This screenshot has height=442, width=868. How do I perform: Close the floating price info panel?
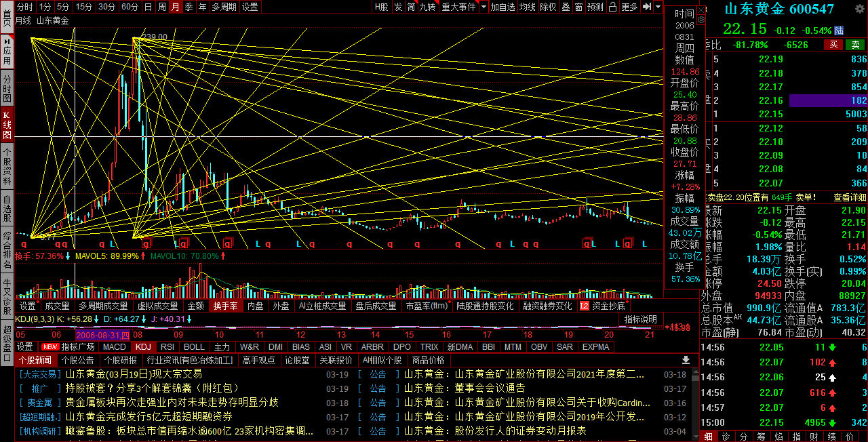[x=701, y=9]
